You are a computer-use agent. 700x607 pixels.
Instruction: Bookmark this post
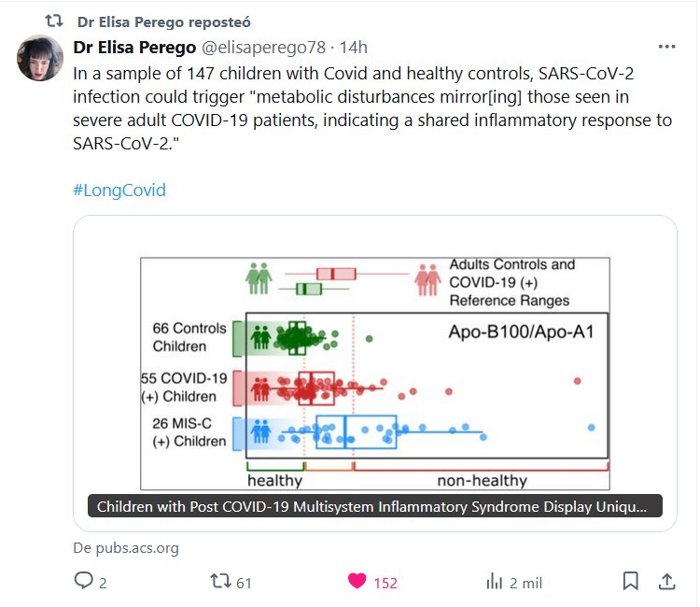click(x=631, y=582)
